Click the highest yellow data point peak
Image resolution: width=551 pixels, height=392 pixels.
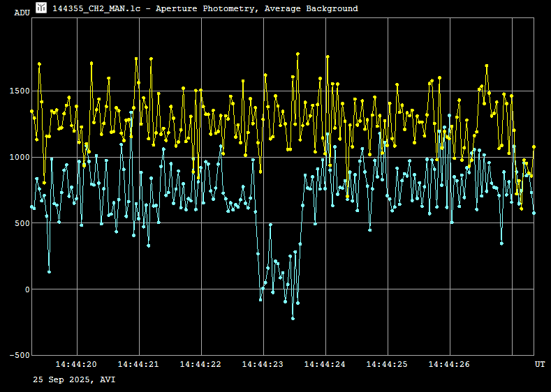tap(297, 54)
